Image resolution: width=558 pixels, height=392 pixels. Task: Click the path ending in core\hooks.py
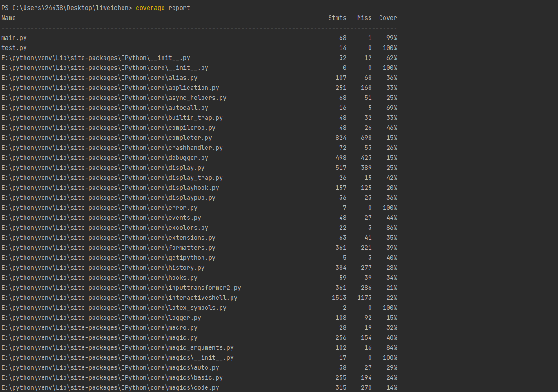coord(99,278)
